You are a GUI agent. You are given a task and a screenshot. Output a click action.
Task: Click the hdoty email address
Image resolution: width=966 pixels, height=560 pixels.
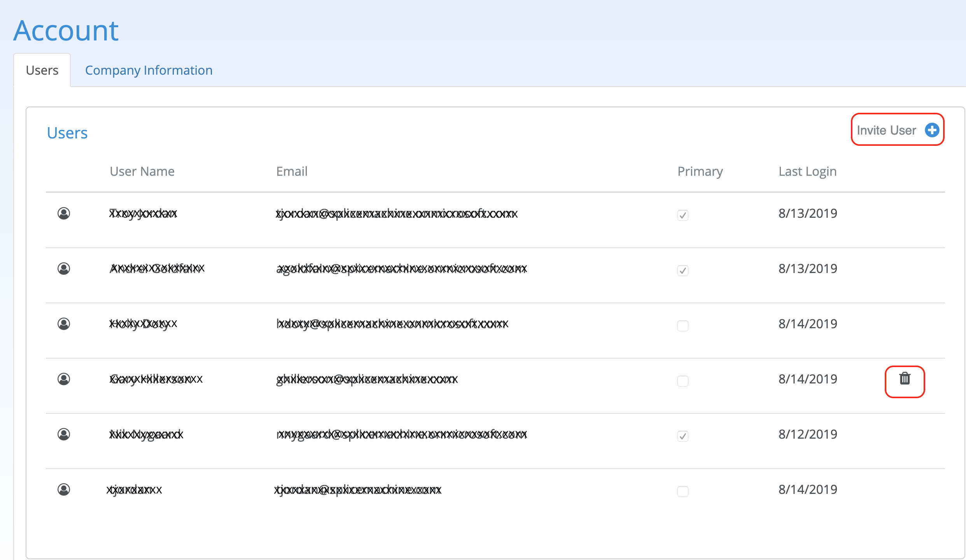point(392,324)
